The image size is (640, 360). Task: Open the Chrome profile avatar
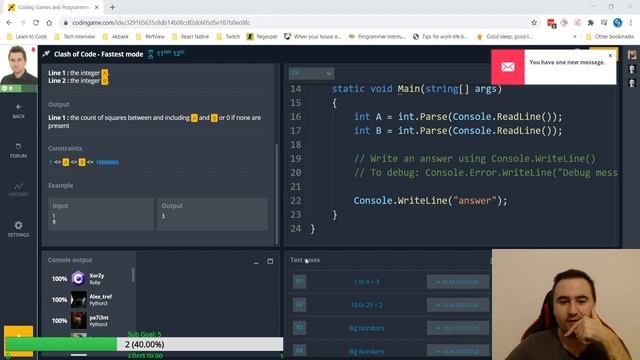click(618, 23)
